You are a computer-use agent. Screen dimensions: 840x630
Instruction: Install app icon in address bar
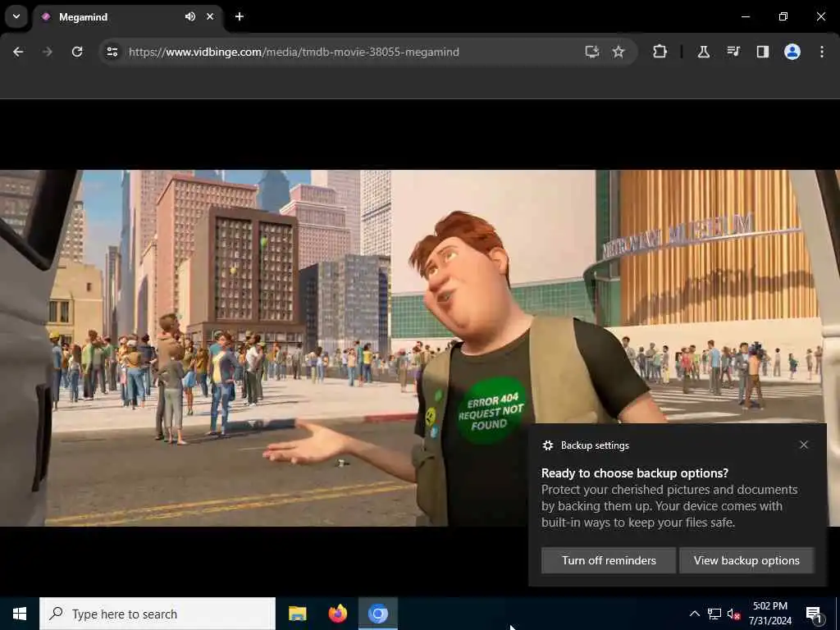tap(592, 52)
